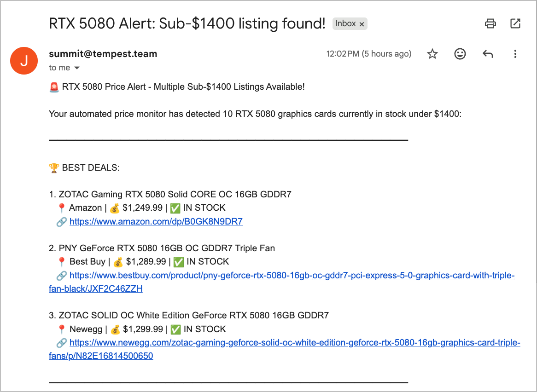The height and width of the screenshot is (392, 537).
Task: Open the Amazon ZOTAC listing link
Action: pos(156,221)
